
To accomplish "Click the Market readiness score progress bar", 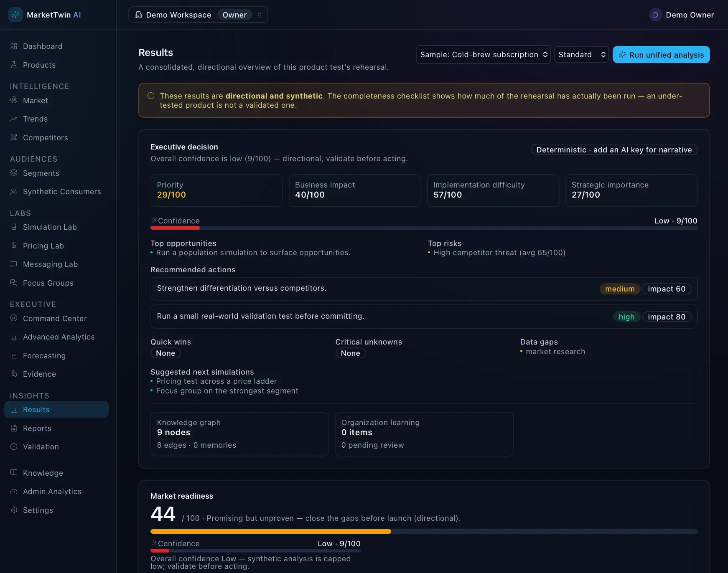I will [424, 531].
